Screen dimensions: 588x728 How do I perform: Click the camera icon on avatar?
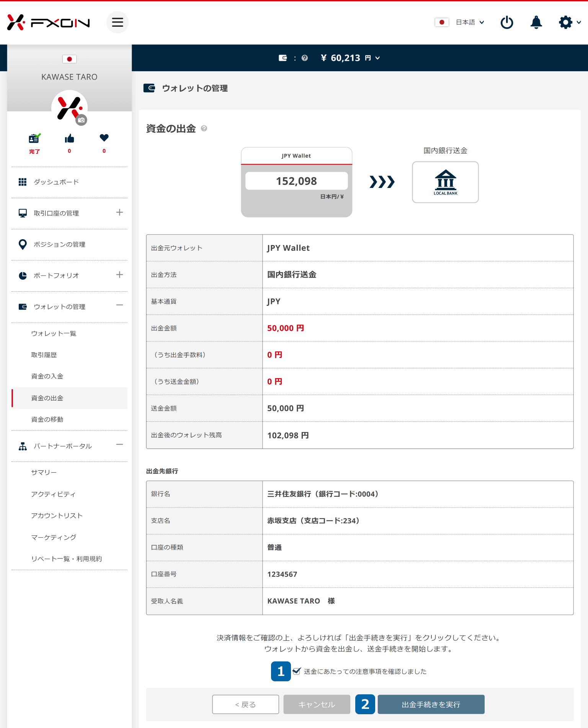point(81,120)
